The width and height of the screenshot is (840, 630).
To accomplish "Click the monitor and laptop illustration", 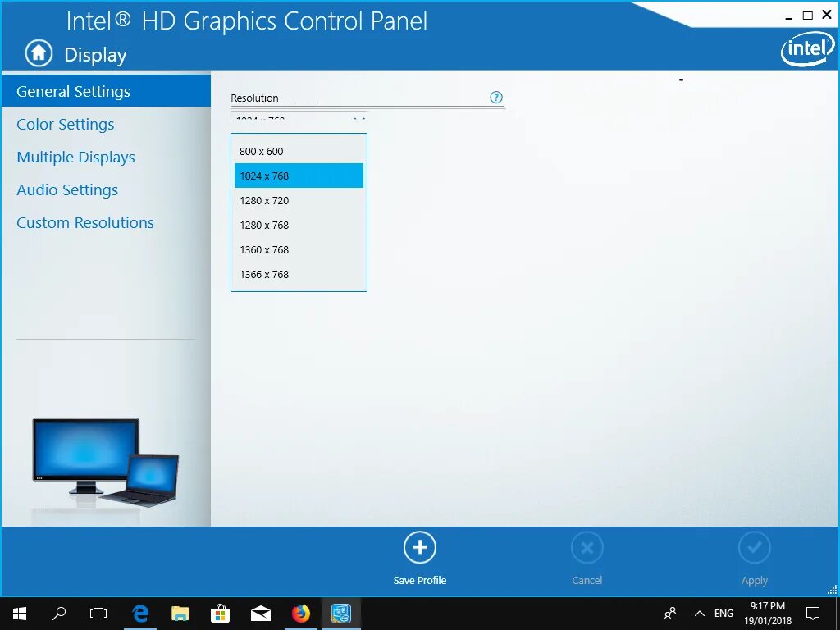I will (x=106, y=463).
